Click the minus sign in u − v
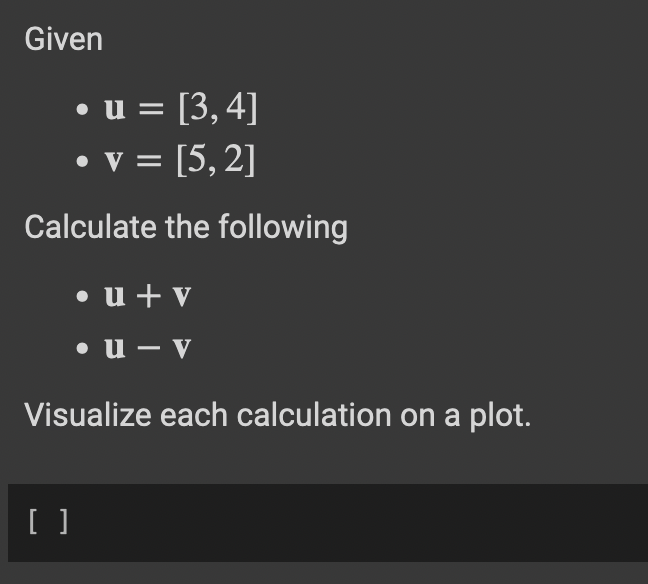 [x=148, y=348]
